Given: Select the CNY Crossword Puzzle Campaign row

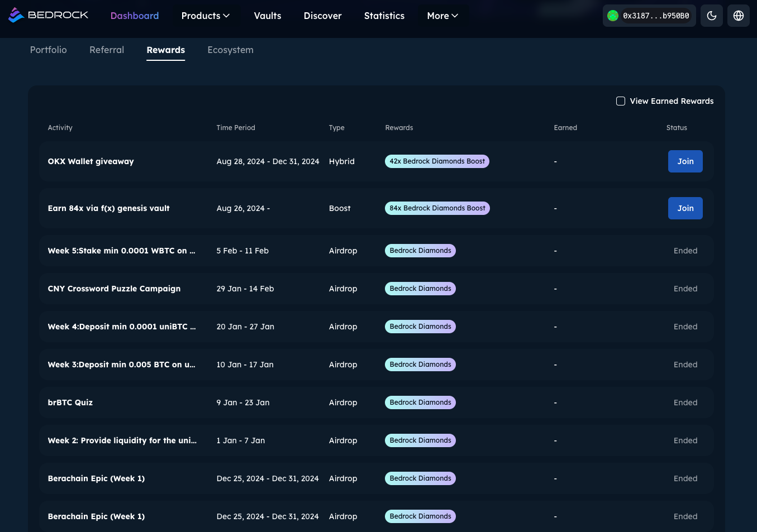Looking at the screenshot, I should coord(114,289).
